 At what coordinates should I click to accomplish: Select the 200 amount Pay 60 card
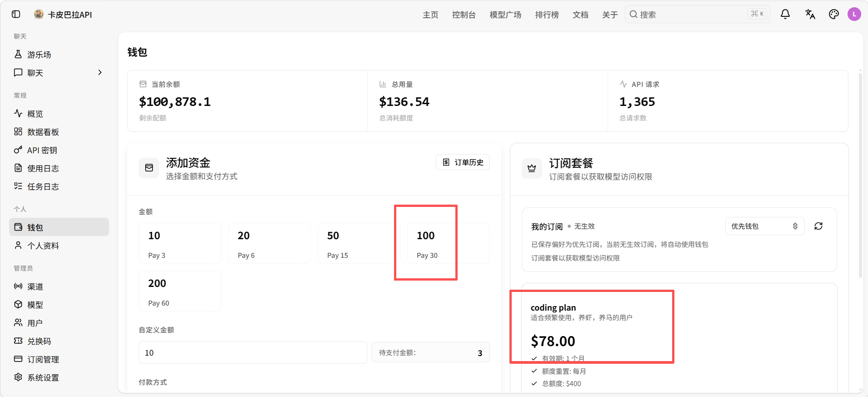pyautogui.click(x=180, y=291)
